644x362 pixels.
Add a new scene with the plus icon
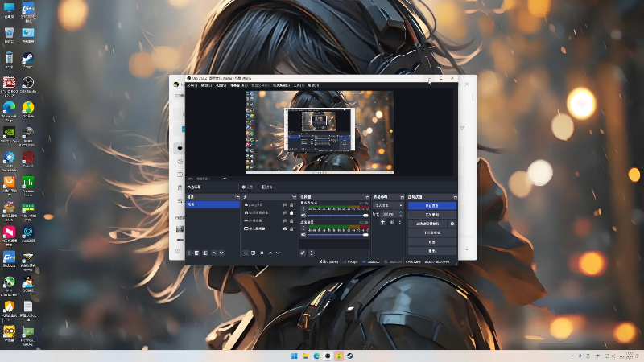[x=189, y=253]
